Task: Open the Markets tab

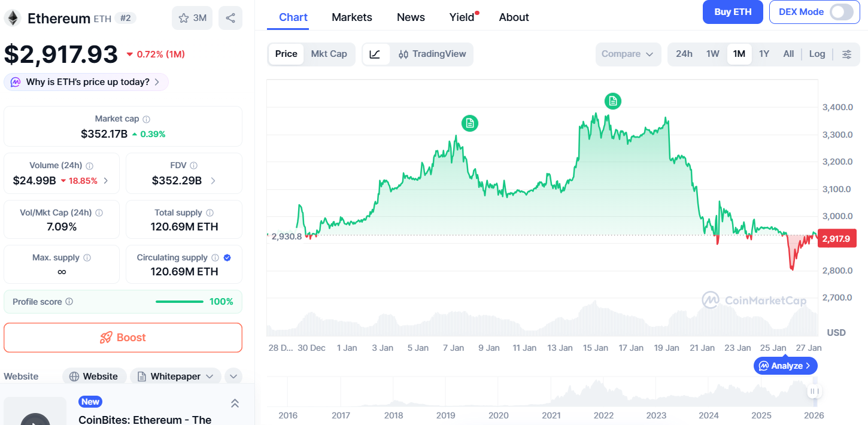Action: (352, 17)
